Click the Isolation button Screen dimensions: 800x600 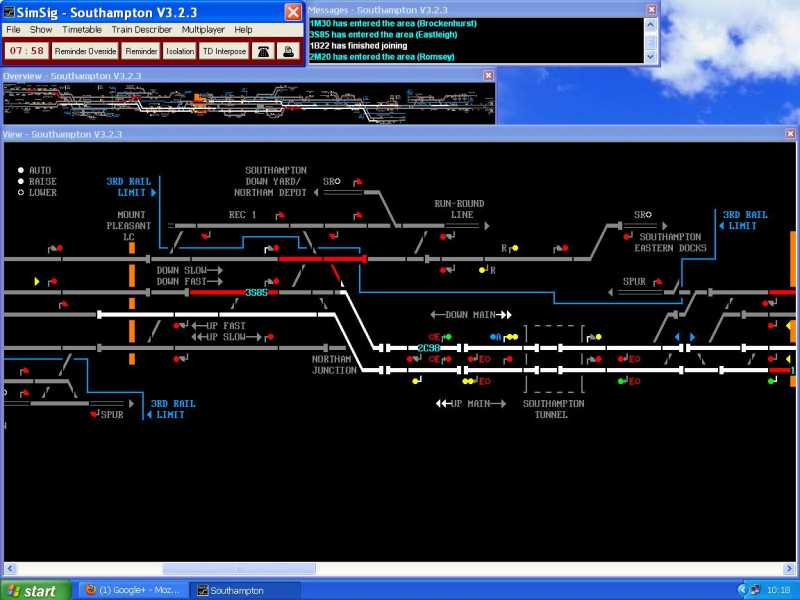180,51
